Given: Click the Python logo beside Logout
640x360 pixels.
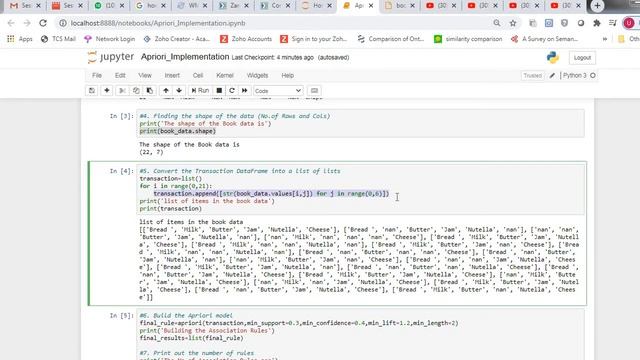Looking at the screenshot, I should (553, 58).
